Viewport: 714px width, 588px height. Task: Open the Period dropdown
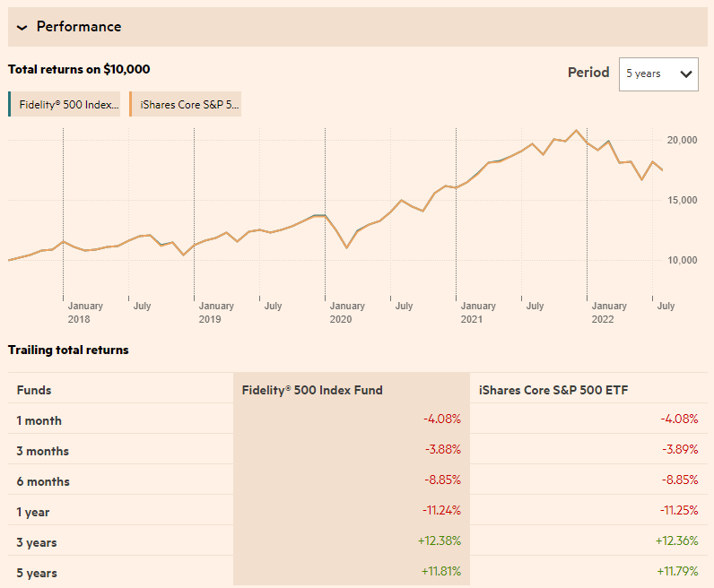click(x=658, y=73)
